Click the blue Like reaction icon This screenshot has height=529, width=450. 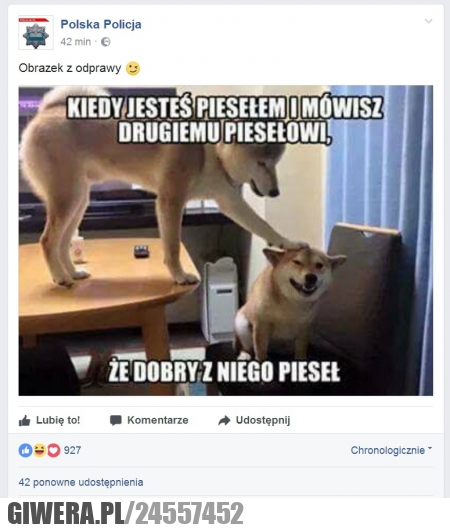pos(25,450)
